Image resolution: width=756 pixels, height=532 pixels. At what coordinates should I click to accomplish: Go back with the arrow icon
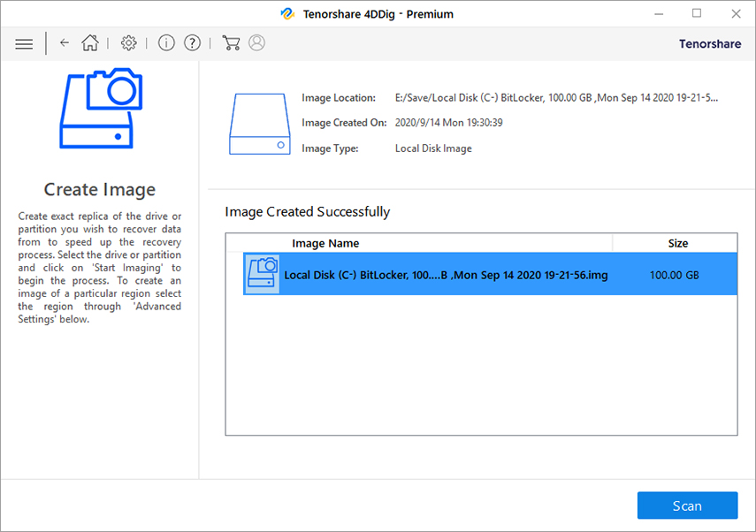point(65,43)
